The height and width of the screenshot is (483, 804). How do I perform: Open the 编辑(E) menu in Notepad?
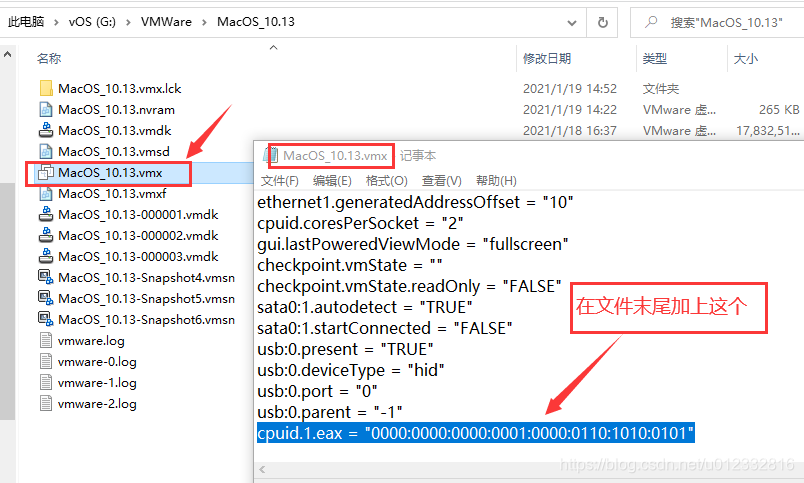(332, 180)
